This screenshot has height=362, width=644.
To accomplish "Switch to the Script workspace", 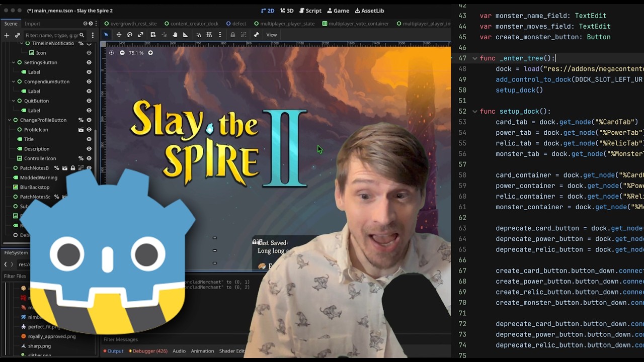I will click(310, 11).
